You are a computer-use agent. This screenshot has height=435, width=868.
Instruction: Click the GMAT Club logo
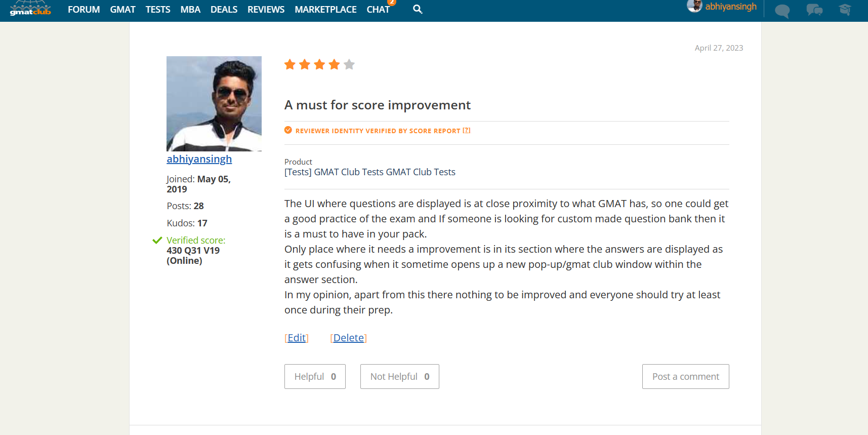click(x=30, y=9)
